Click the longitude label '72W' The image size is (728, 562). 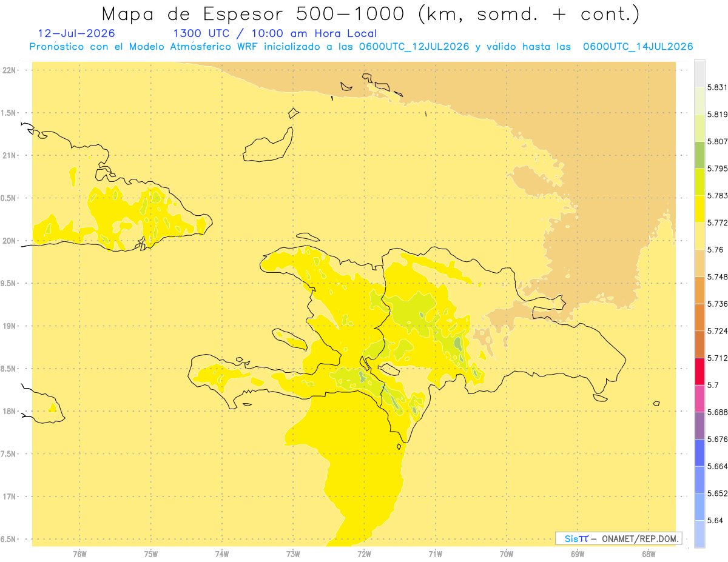click(364, 554)
